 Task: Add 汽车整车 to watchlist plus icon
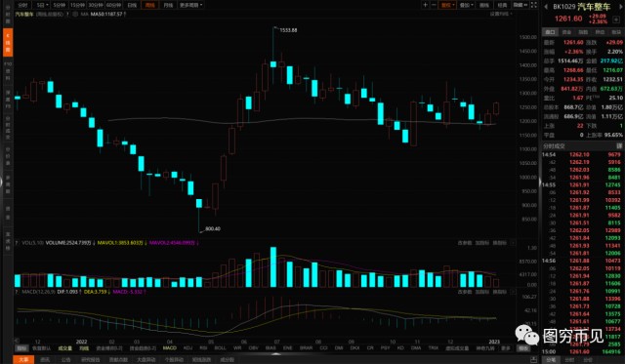(x=616, y=20)
